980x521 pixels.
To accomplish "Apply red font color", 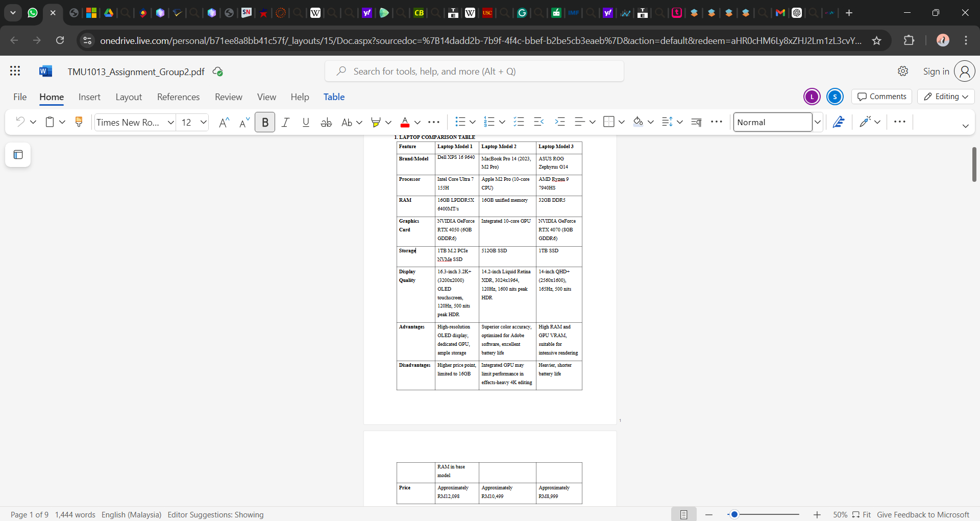I will click(405, 122).
